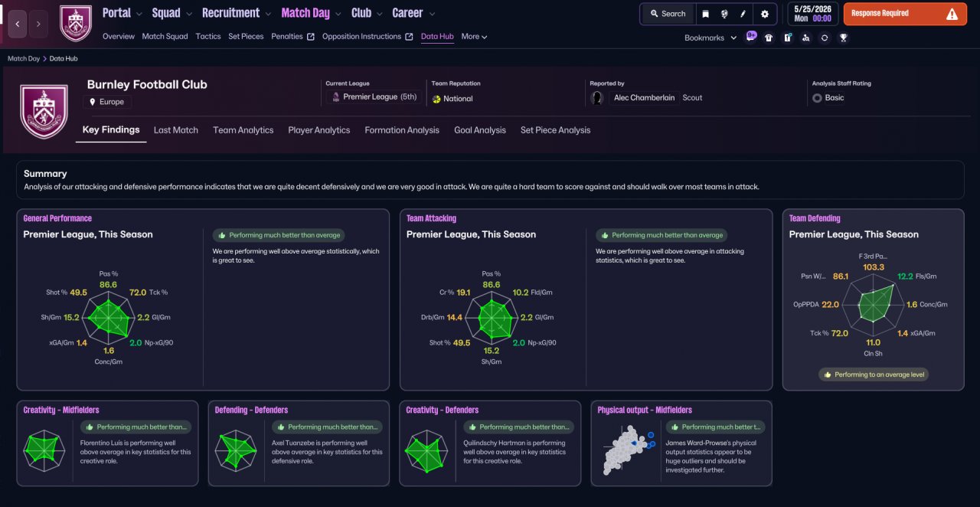The height and width of the screenshot is (507, 980).
Task: Click the clipboard bookmark icon
Action: point(787,38)
